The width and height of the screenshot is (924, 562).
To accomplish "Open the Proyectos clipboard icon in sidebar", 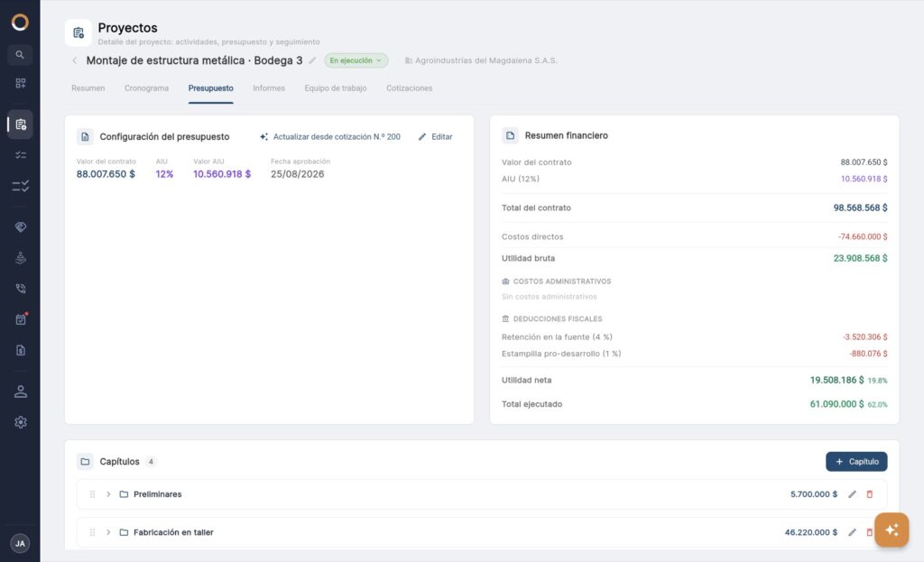I will click(x=20, y=124).
